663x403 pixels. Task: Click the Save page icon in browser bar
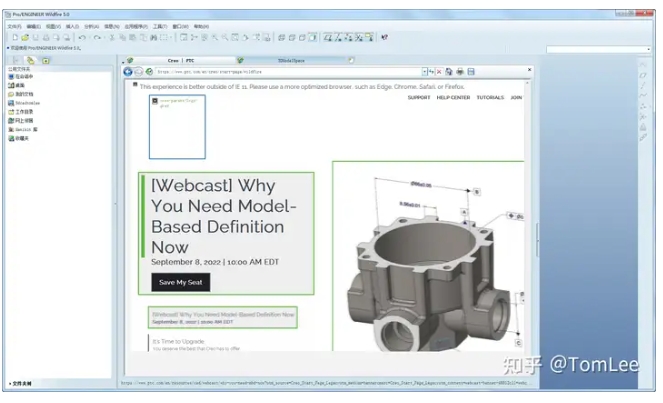(x=469, y=72)
